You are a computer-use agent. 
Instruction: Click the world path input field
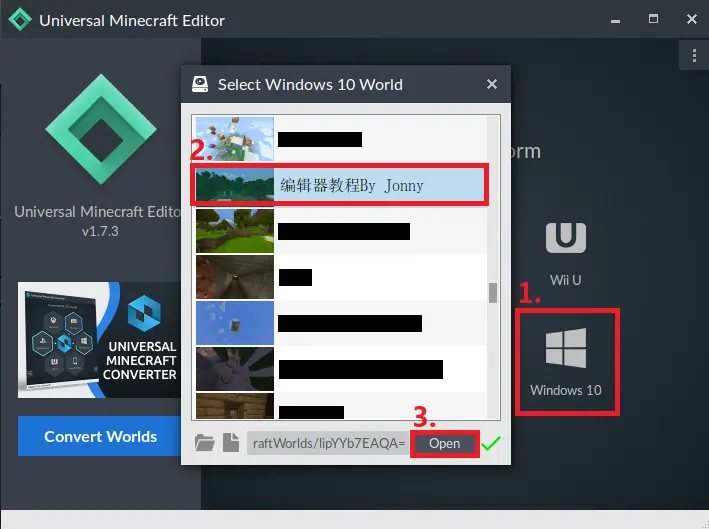click(326, 443)
